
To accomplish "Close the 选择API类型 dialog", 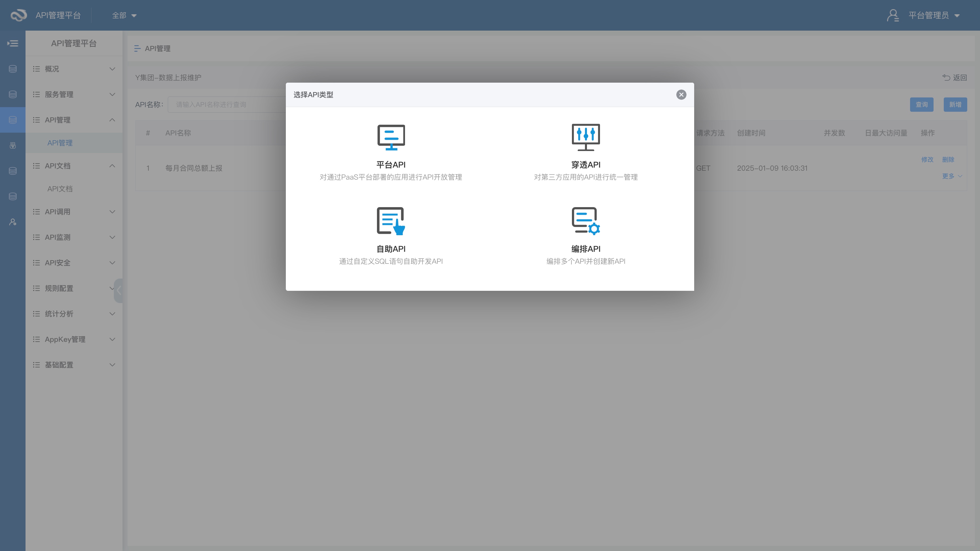I will click(681, 95).
